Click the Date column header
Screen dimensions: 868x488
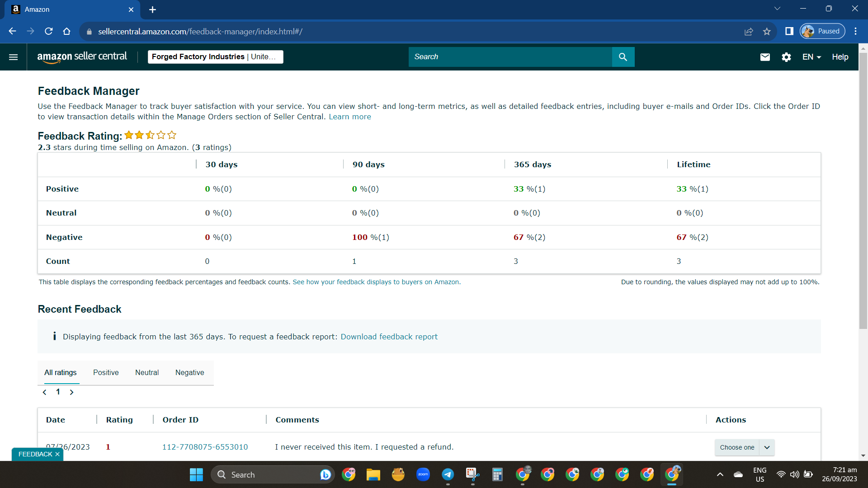point(56,420)
